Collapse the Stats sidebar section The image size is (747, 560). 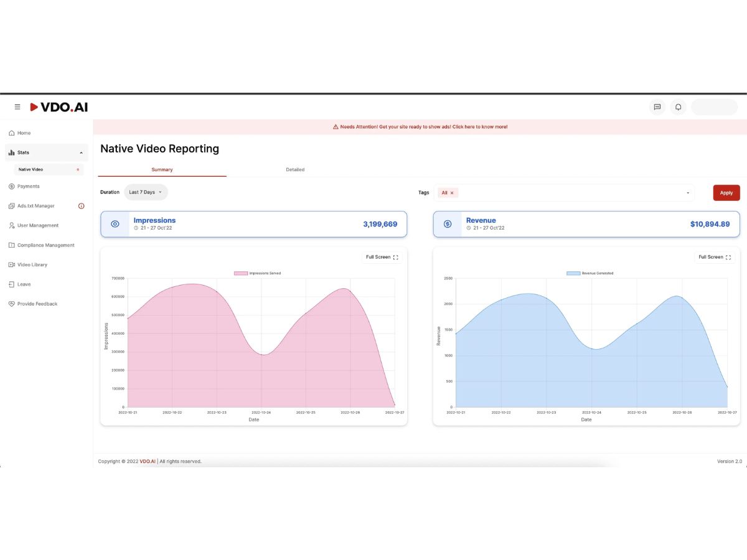81,152
